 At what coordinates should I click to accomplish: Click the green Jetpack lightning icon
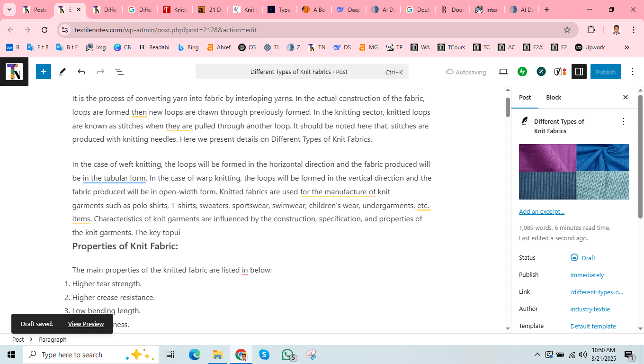click(x=522, y=72)
